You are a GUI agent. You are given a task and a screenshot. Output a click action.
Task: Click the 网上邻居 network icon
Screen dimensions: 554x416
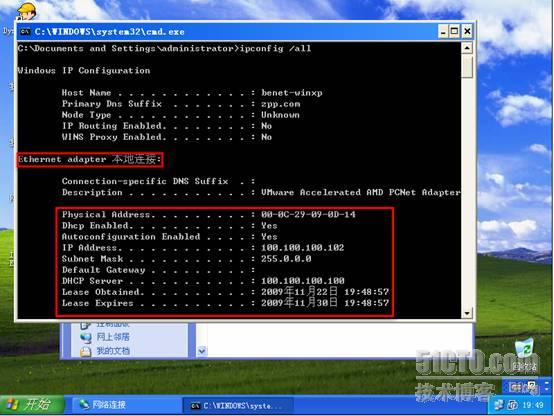(x=86, y=338)
